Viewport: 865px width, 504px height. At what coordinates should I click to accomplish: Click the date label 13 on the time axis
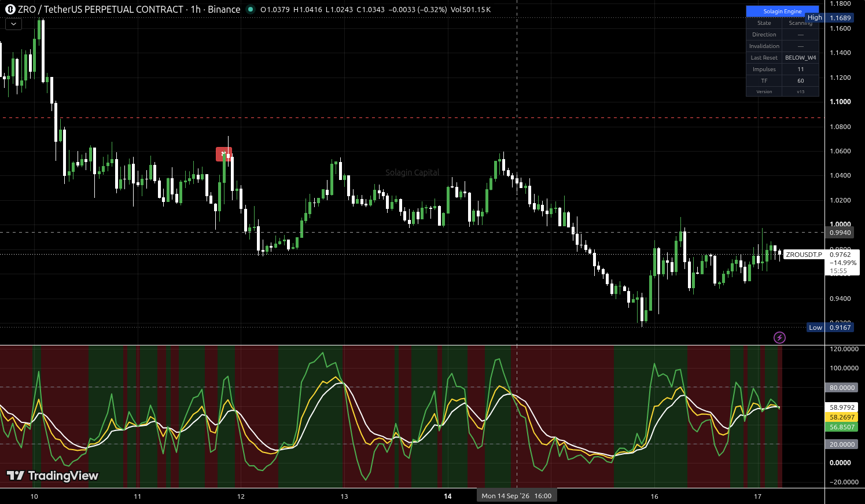(x=344, y=496)
